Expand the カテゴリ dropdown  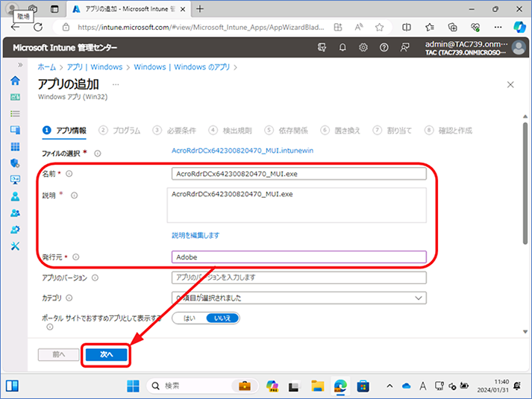[x=299, y=298]
